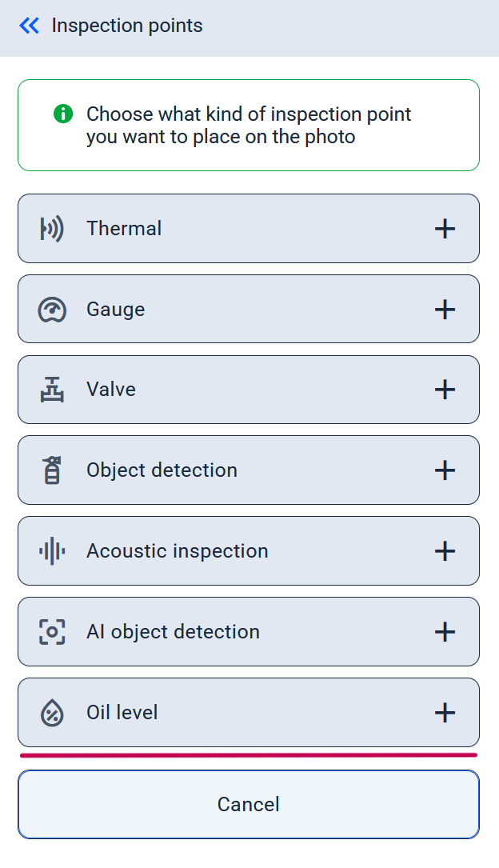Click the green info icon
This screenshot has height=868, width=499.
click(x=63, y=114)
